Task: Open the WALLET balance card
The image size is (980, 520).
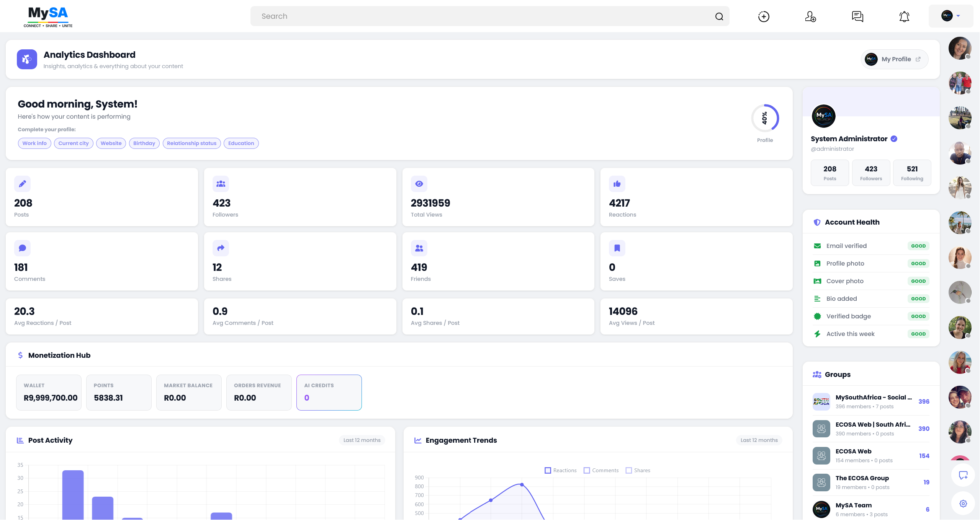Action: pyautogui.click(x=49, y=393)
